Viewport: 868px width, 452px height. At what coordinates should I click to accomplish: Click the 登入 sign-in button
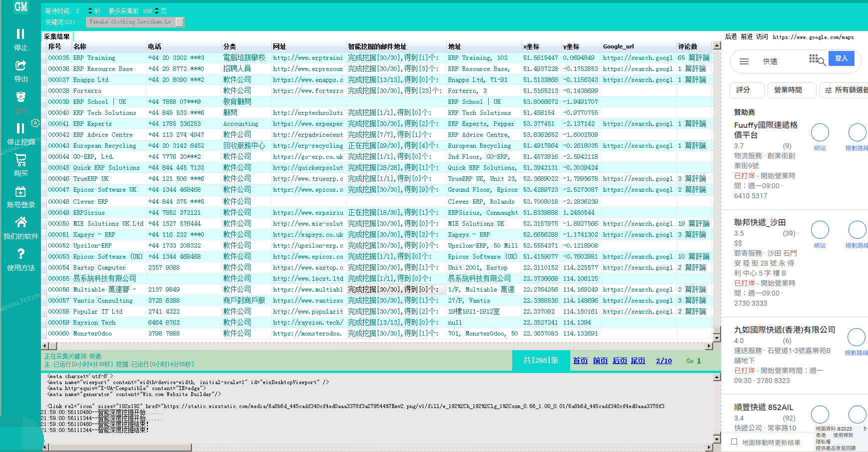(x=842, y=58)
